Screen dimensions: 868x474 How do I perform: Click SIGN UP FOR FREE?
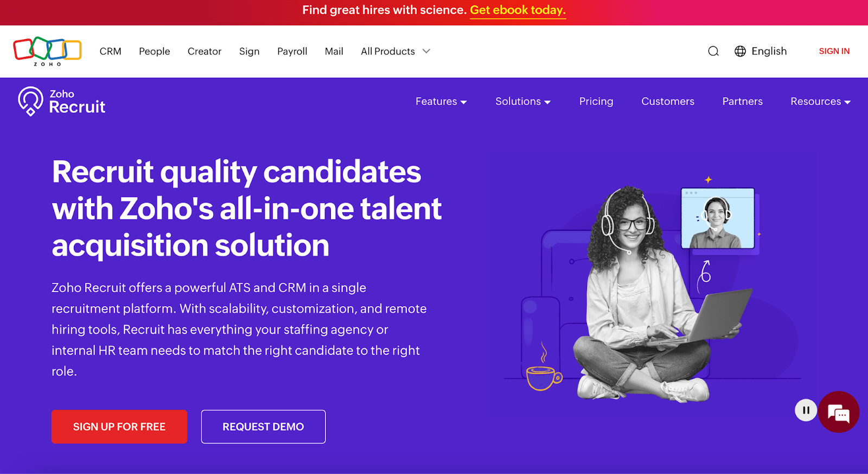tap(119, 427)
